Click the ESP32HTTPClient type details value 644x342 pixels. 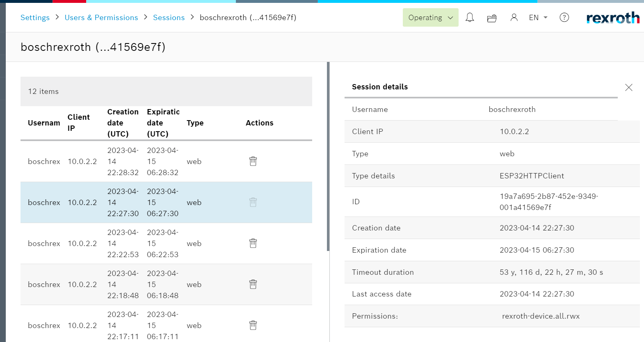(532, 176)
